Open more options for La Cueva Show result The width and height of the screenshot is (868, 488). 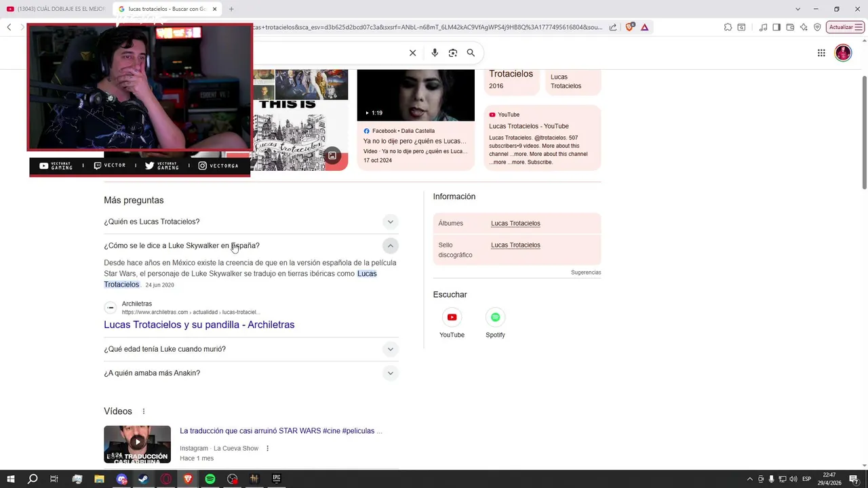(268, 448)
